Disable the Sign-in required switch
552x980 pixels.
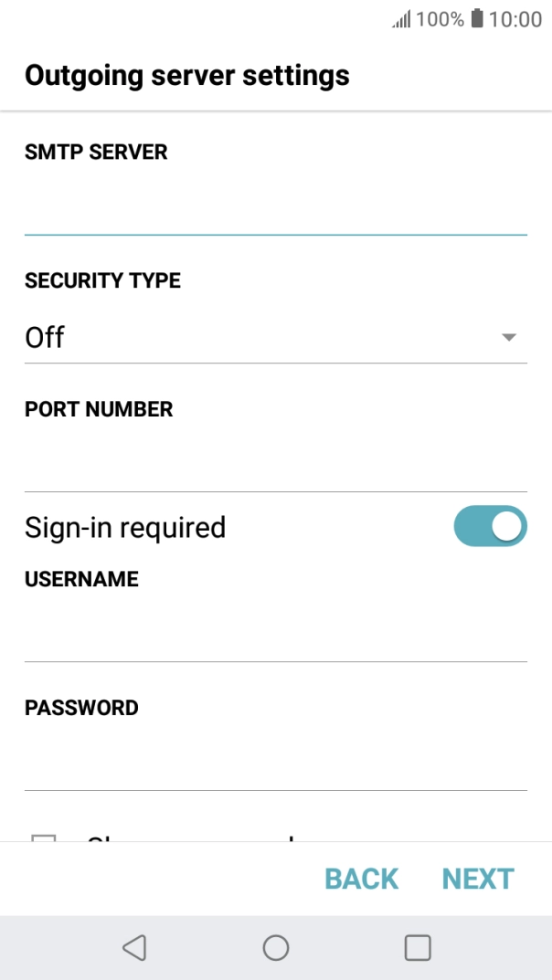(491, 526)
